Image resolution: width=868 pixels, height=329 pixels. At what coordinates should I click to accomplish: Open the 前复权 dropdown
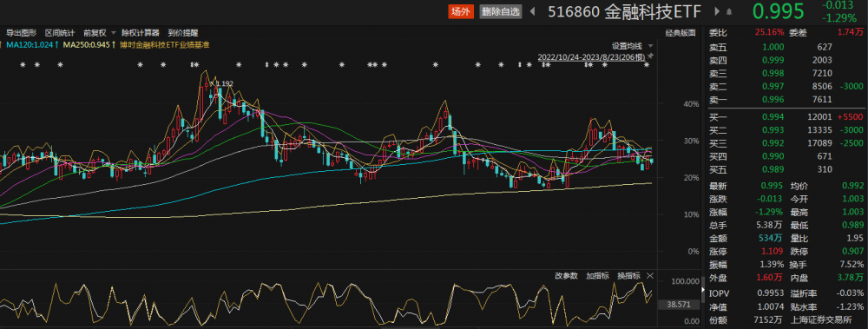pos(100,33)
